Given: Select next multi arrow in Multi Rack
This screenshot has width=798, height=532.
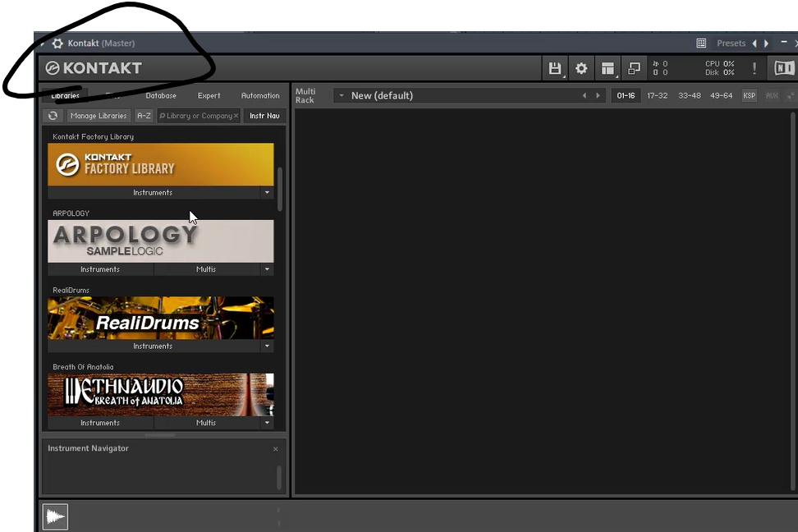Looking at the screenshot, I should point(598,95).
